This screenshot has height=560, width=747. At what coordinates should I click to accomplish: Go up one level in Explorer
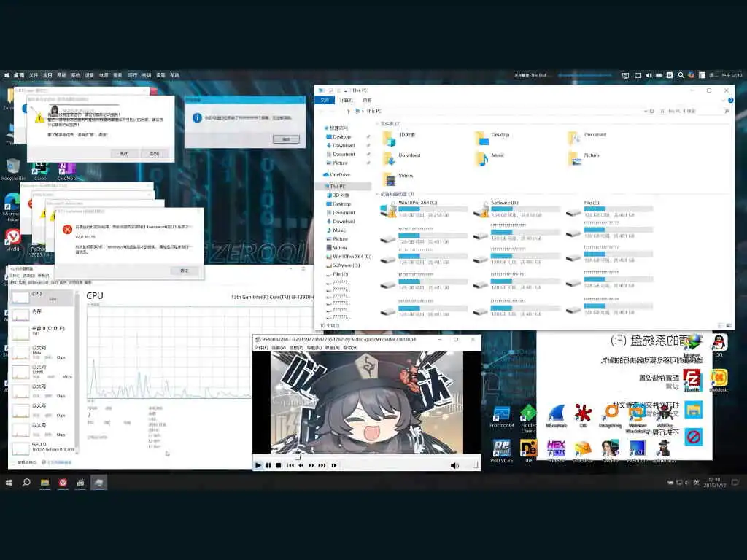point(348,111)
